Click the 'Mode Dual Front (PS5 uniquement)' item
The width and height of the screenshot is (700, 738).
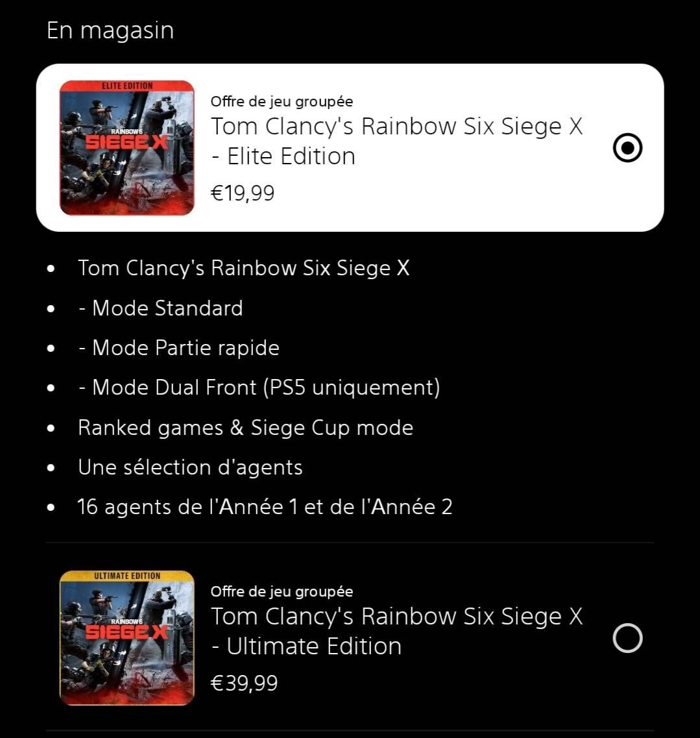tap(259, 388)
